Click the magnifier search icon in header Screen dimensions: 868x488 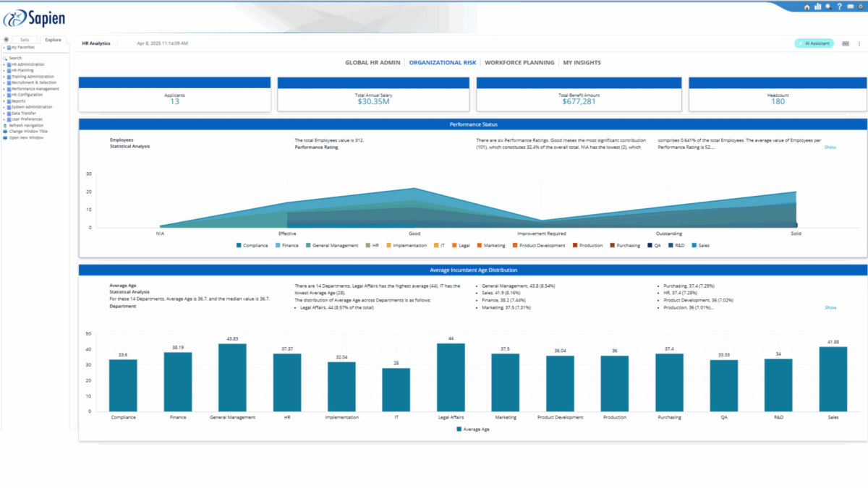click(828, 7)
